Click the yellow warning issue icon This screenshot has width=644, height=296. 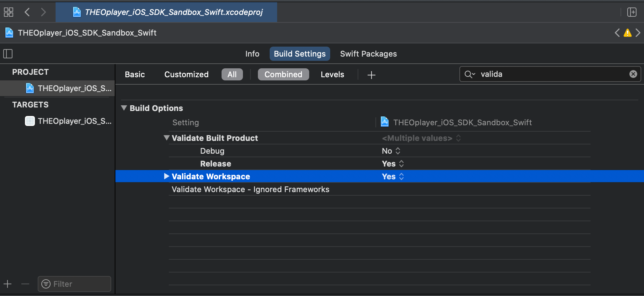[627, 33]
